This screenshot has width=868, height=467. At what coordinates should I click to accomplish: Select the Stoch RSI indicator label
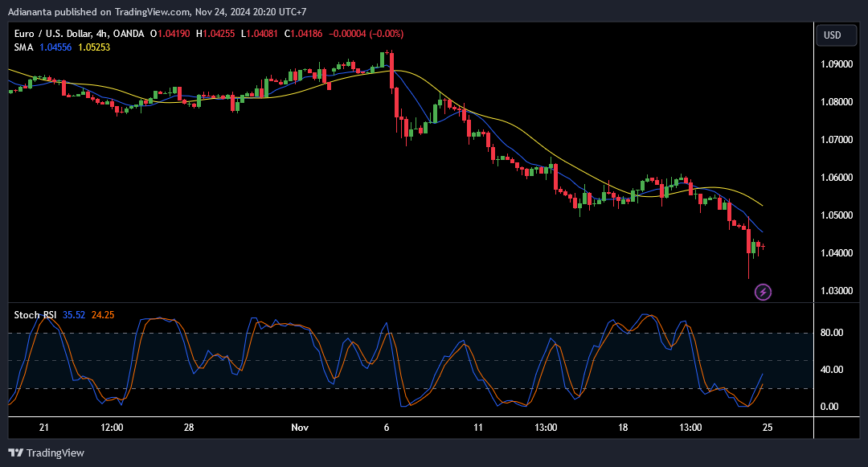tap(35, 315)
